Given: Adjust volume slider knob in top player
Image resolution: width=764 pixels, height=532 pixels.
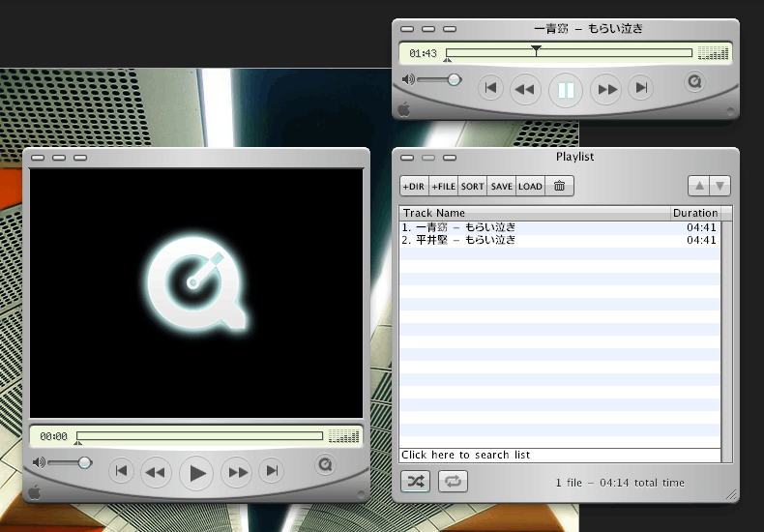Looking at the screenshot, I should 455,79.
